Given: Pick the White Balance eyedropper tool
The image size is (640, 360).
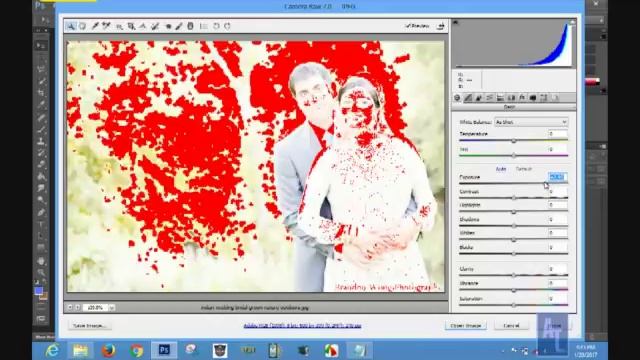Looking at the screenshot, I should pyautogui.click(x=95, y=26).
